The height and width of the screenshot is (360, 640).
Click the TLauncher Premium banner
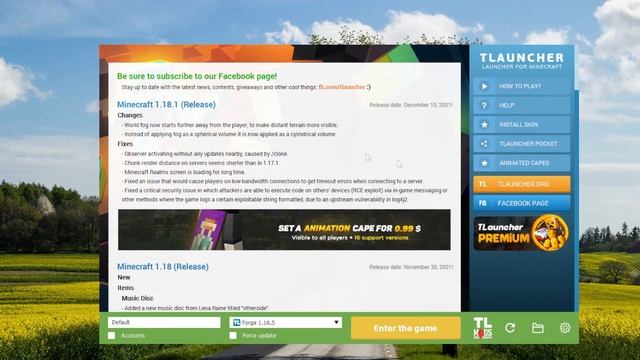click(x=522, y=233)
